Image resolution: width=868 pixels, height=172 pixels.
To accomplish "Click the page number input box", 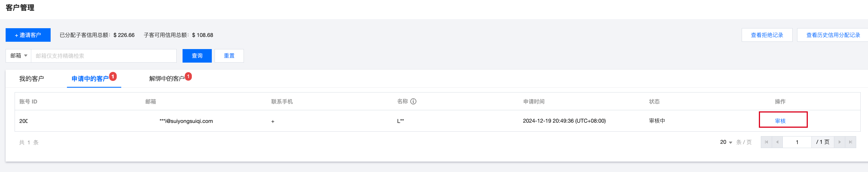I will coord(797,142).
